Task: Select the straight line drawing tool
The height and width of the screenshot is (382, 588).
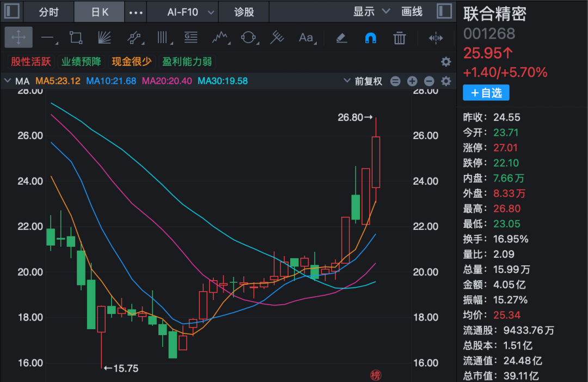Action: pos(48,38)
